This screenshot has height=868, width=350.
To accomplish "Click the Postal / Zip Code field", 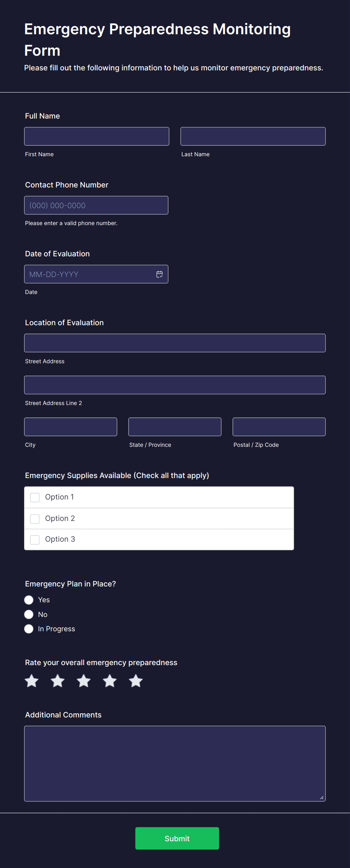I will coord(279,427).
